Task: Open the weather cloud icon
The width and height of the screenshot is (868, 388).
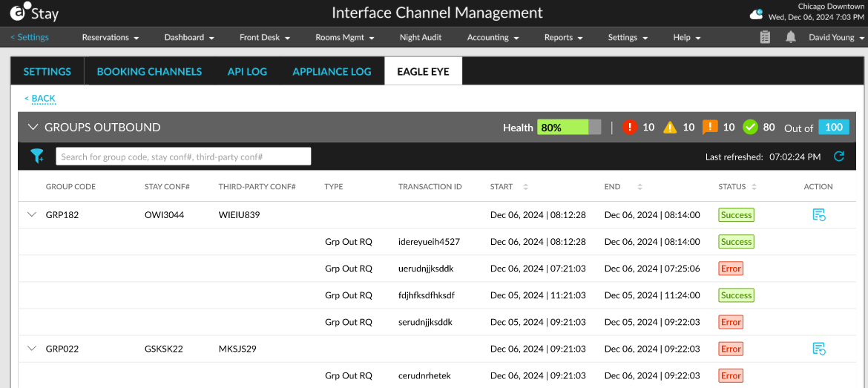Action: [x=756, y=14]
